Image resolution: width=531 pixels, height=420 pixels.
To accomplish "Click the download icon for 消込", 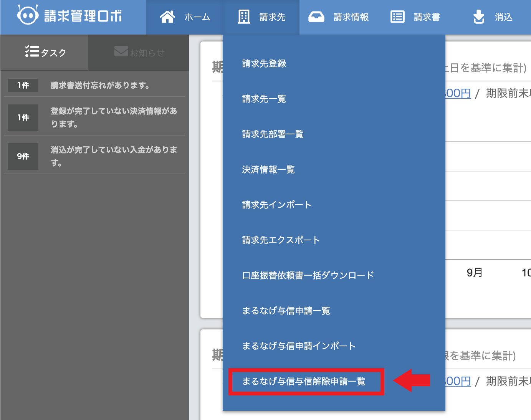I will click(479, 17).
